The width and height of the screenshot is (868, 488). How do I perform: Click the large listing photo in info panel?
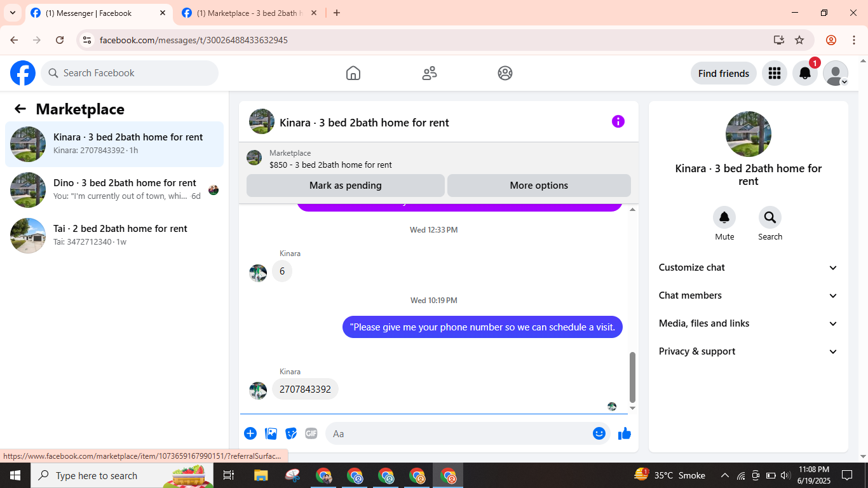(749, 134)
